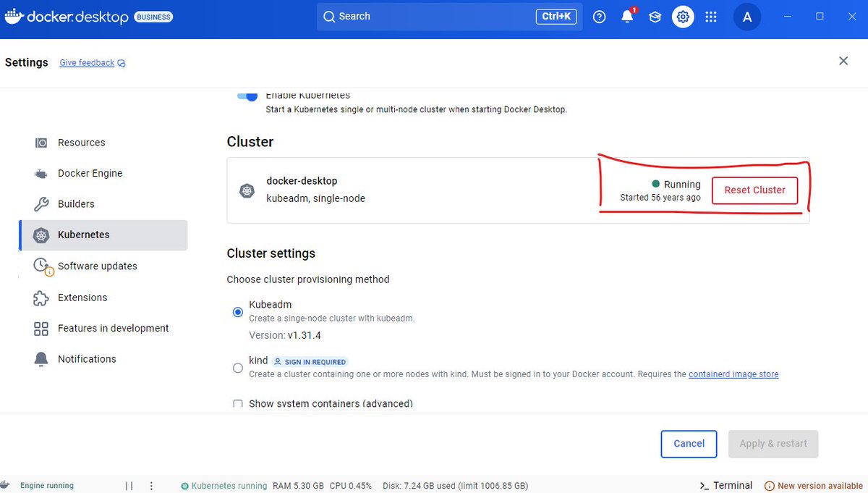Select the kind provisioning radio button
The image size is (868, 493).
[x=238, y=368]
